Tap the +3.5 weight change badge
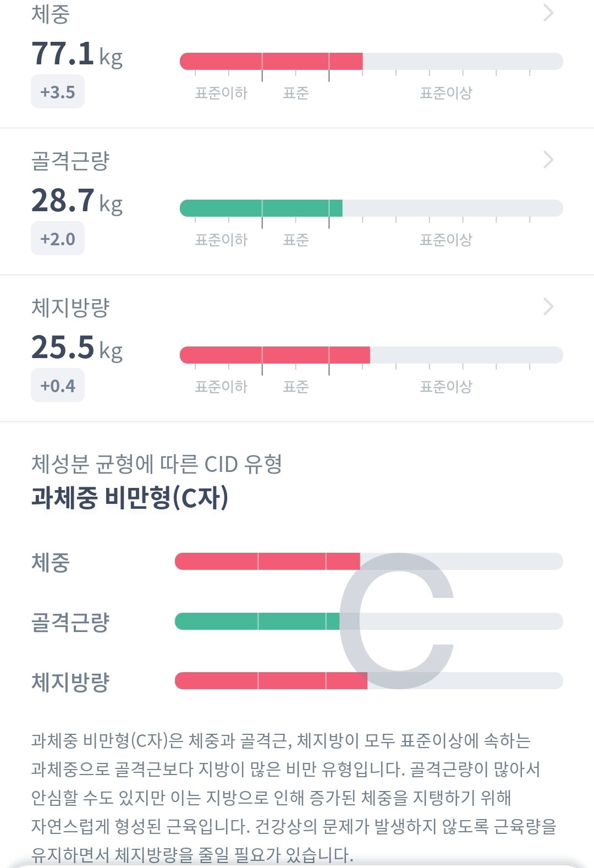 pos(58,92)
